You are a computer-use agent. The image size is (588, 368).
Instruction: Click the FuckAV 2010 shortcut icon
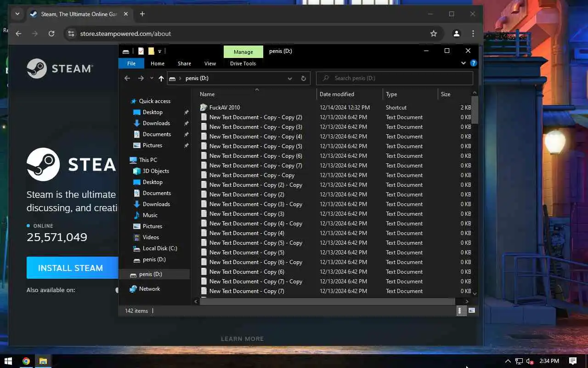coord(204,107)
